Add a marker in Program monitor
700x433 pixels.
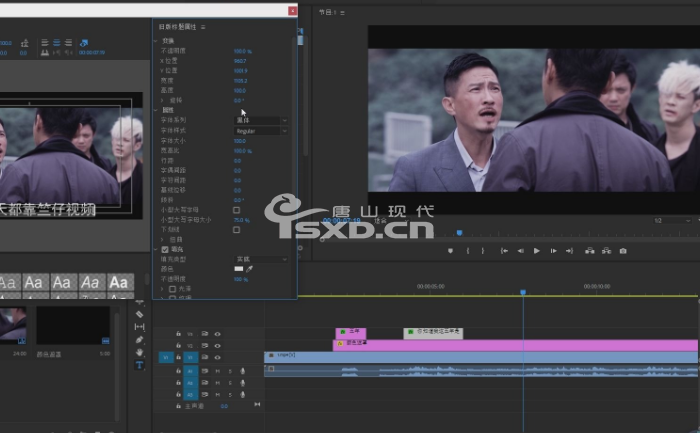point(450,251)
